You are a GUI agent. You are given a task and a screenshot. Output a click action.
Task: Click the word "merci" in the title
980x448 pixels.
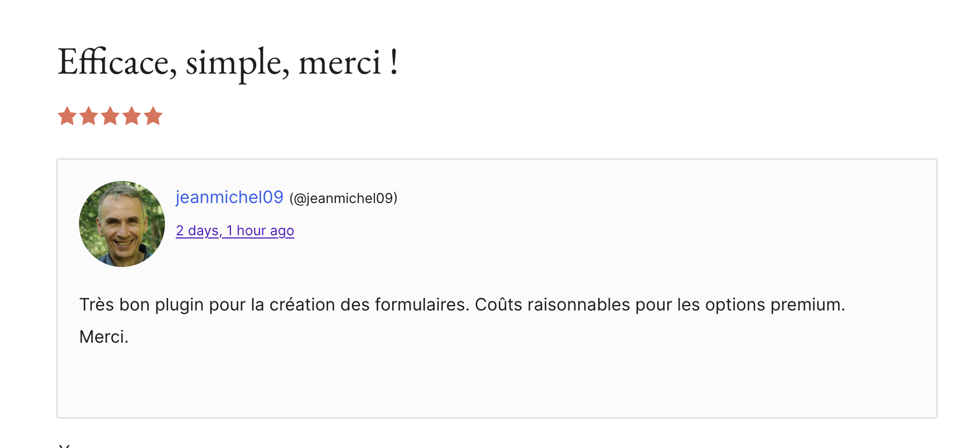click(x=340, y=62)
